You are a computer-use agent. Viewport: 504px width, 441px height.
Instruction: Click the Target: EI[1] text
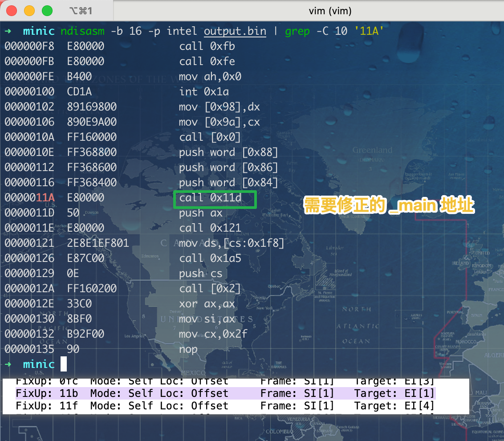point(394,393)
